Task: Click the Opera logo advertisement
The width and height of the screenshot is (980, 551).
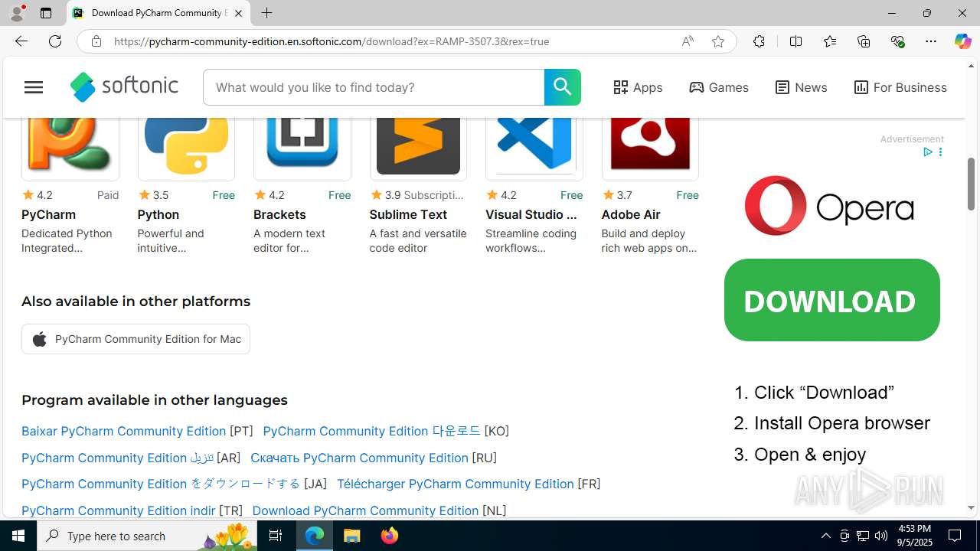Action: click(829, 206)
